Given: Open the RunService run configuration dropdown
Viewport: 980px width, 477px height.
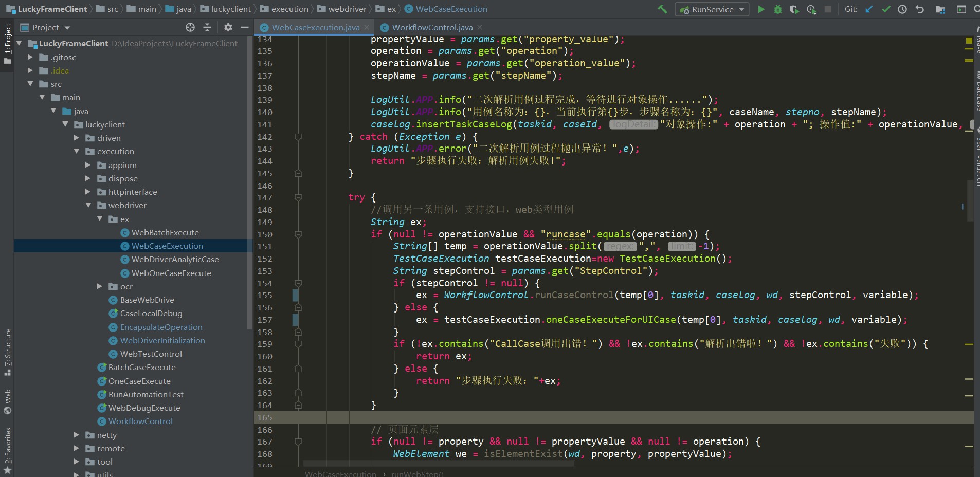Looking at the screenshot, I should pos(712,9).
